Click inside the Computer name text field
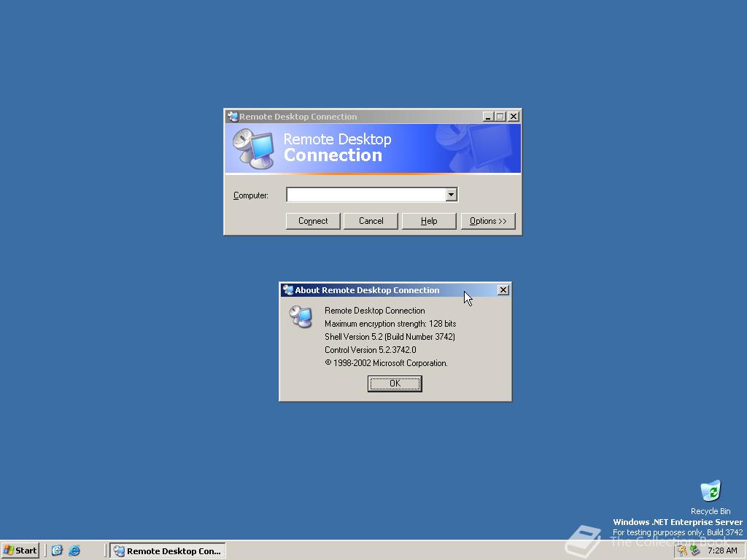The image size is (747, 560). 365,195
